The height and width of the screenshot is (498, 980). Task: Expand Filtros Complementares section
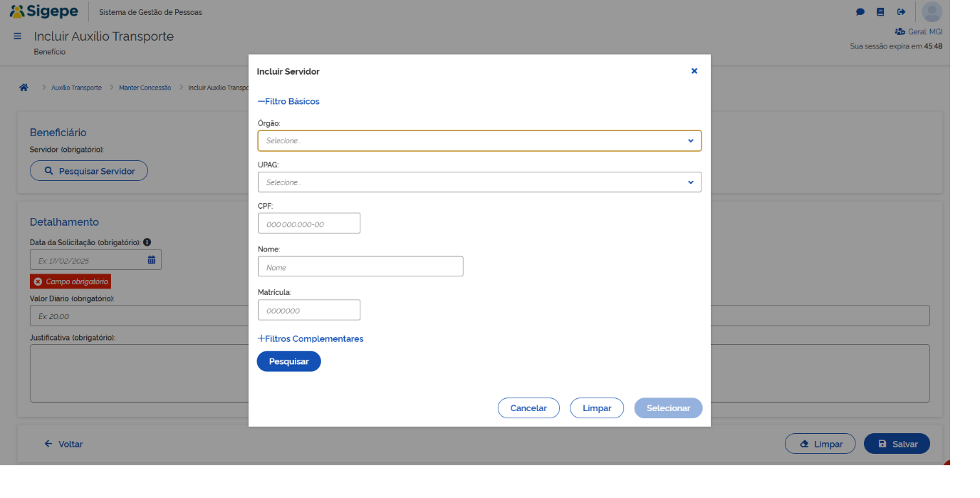pyautogui.click(x=311, y=339)
